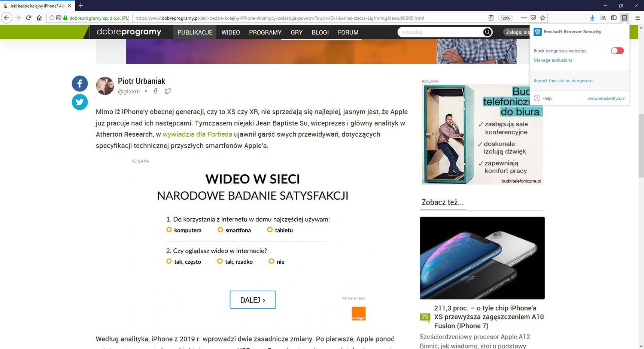Open the downloads panel
The height and width of the screenshot is (349, 644).
592,18
